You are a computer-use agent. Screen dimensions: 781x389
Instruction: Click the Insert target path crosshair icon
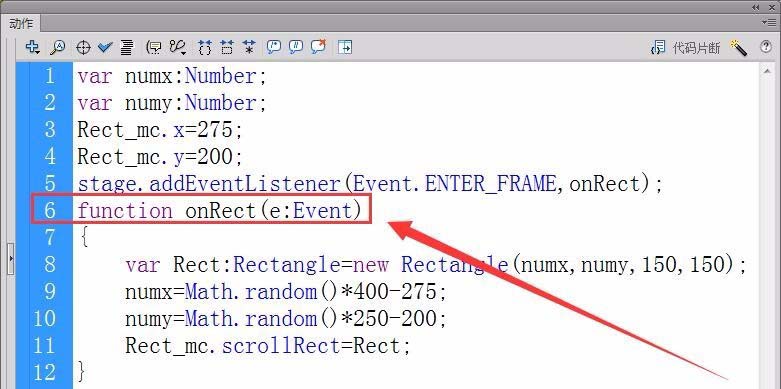click(83, 48)
